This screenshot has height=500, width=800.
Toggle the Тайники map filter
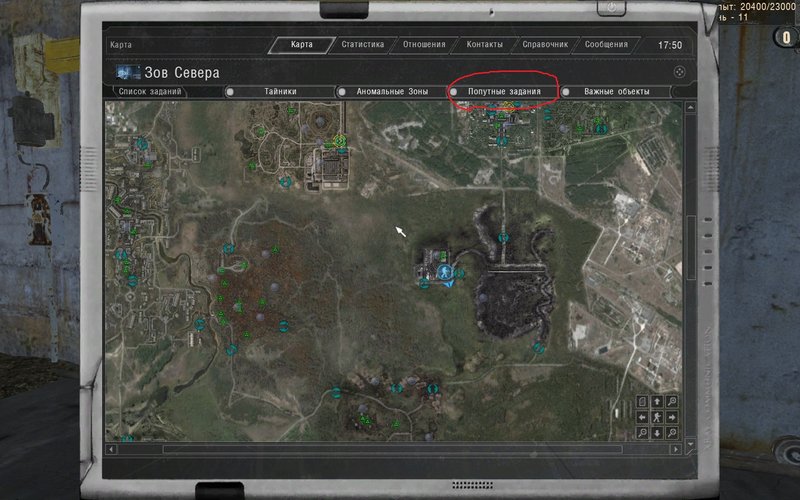tap(280, 92)
